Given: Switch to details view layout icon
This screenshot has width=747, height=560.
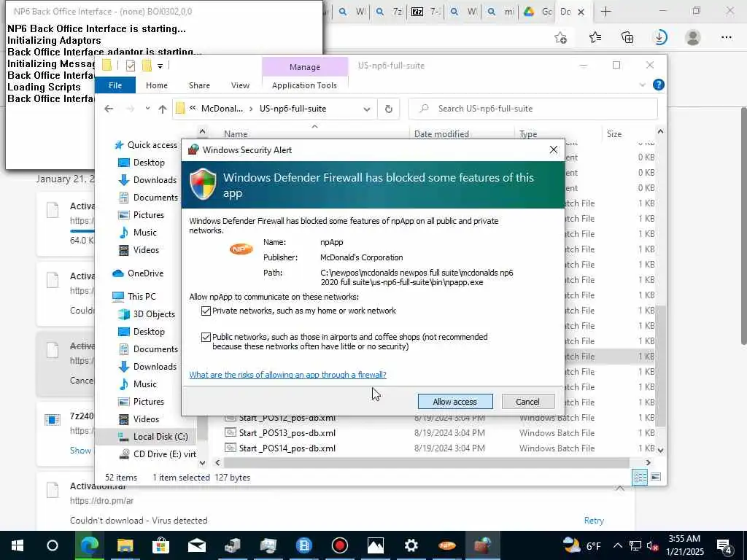Looking at the screenshot, I should point(640,477).
